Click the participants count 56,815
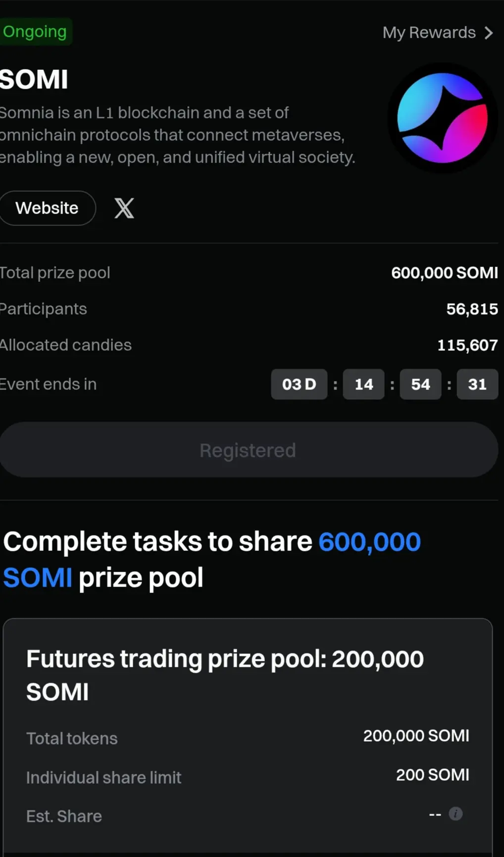 [x=472, y=309]
